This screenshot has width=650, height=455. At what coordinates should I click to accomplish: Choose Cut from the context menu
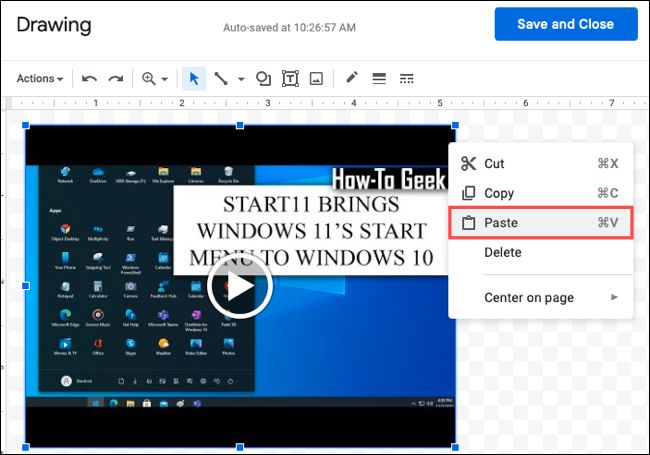coord(541,164)
